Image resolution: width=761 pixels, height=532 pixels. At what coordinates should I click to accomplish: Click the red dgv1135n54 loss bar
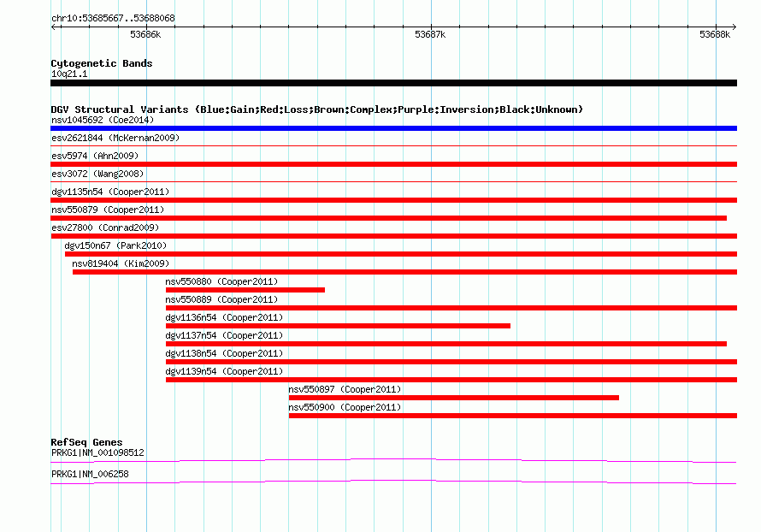393,200
